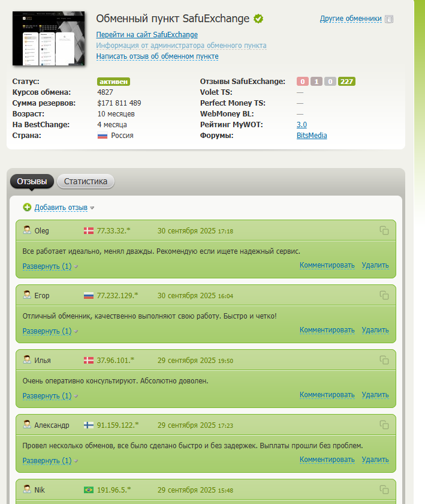Image resolution: width=425 pixels, height=504 pixels.
Task: Click the gray 0 reviews counter badge
Action: (330, 82)
